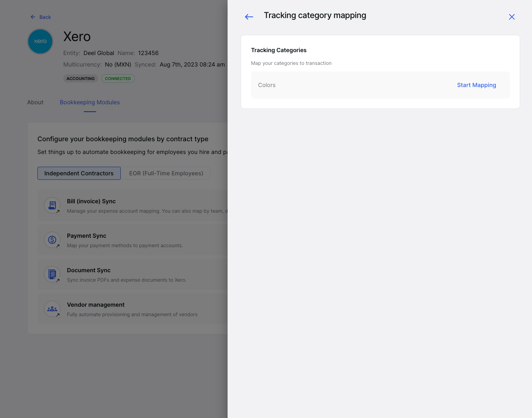
Task: Click the Xero integration name heading
Action: [77, 37]
